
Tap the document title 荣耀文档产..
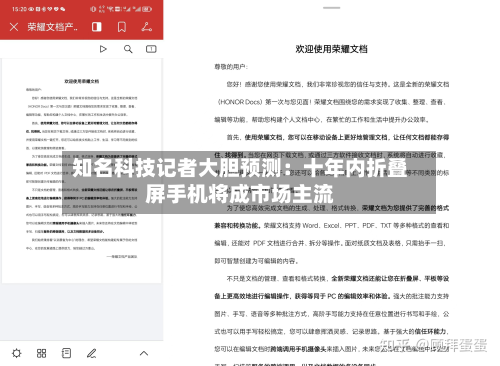(52, 27)
